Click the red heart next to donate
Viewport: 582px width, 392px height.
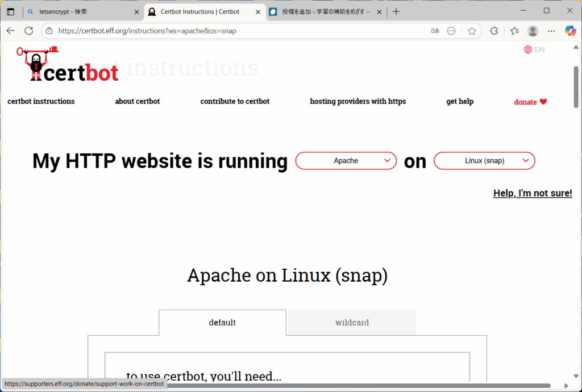pyautogui.click(x=543, y=102)
